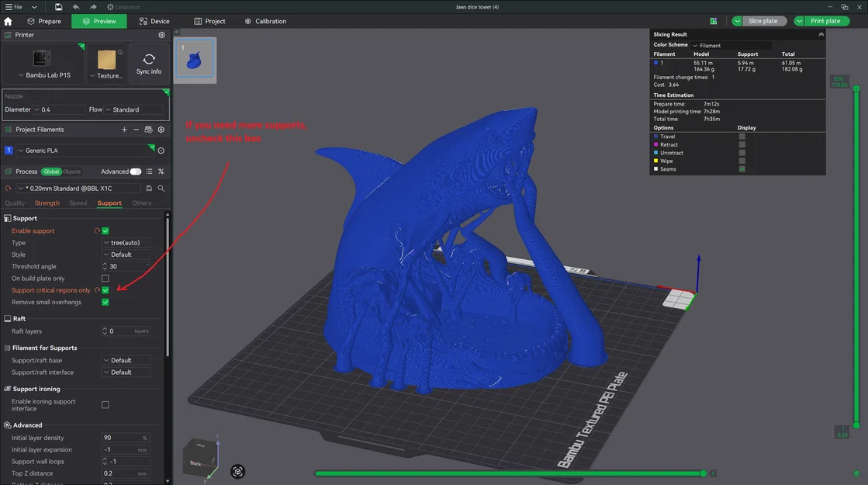This screenshot has width=868, height=485.
Task: Open the compare presets icon
Action: click(x=161, y=171)
